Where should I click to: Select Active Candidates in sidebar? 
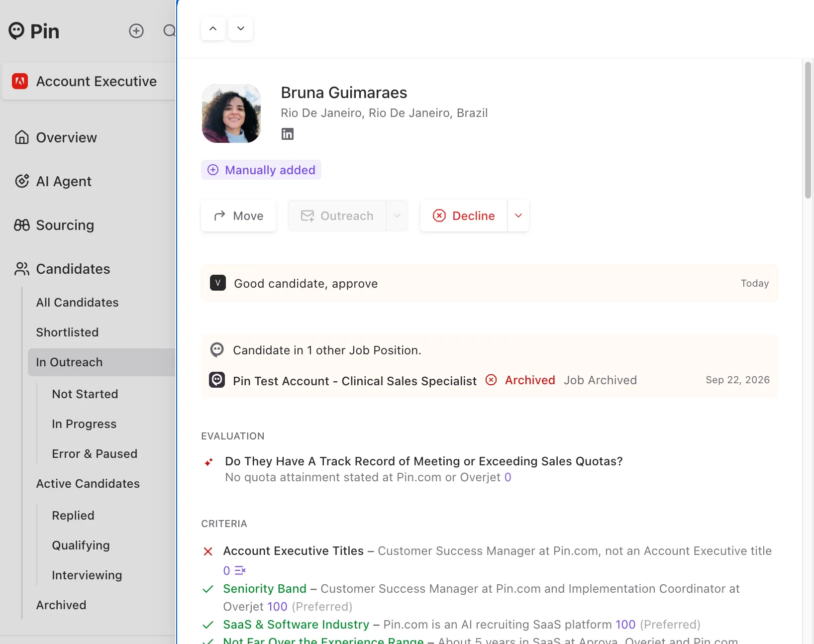click(88, 484)
